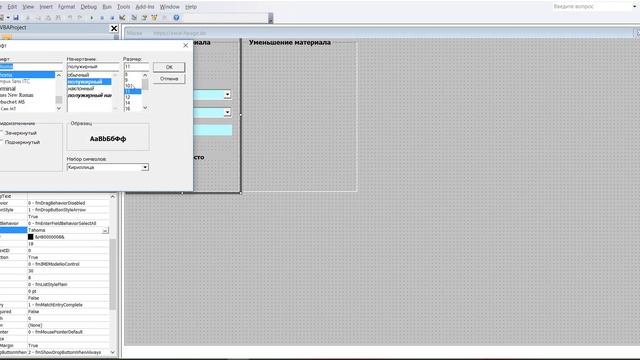
Task: Open the Add-Ins menu
Action: pos(145,7)
